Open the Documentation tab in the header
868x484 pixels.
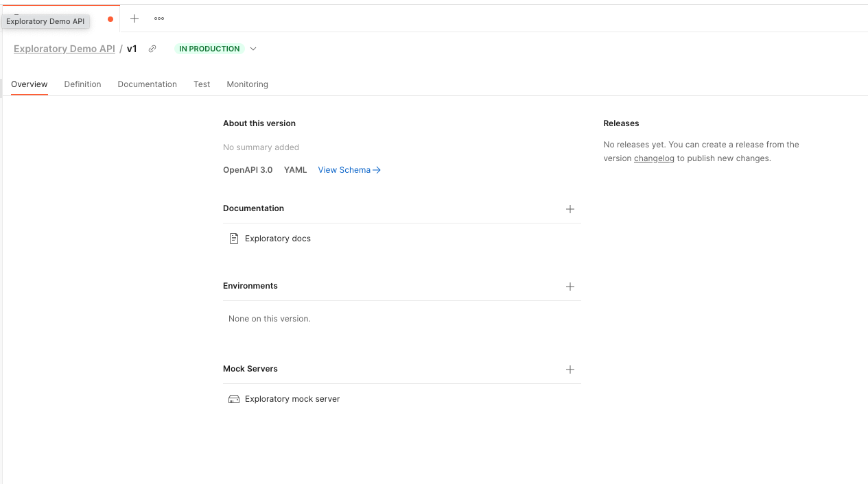[147, 84]
